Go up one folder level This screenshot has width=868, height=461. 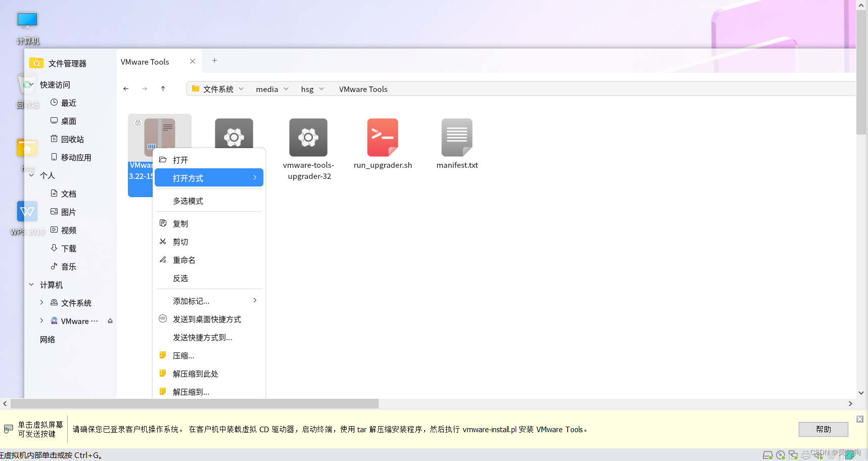tap(163, 88)
